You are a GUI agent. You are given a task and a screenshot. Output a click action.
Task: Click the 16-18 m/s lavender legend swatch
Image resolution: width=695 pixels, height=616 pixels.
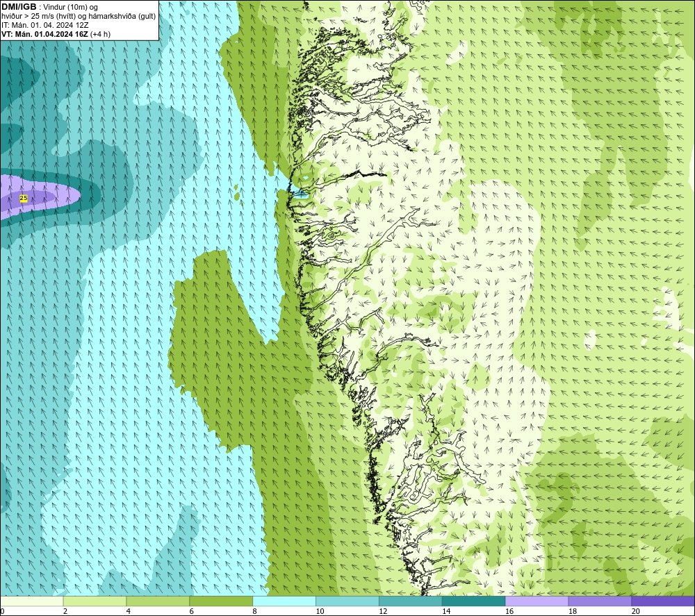[x=537, y=601]
